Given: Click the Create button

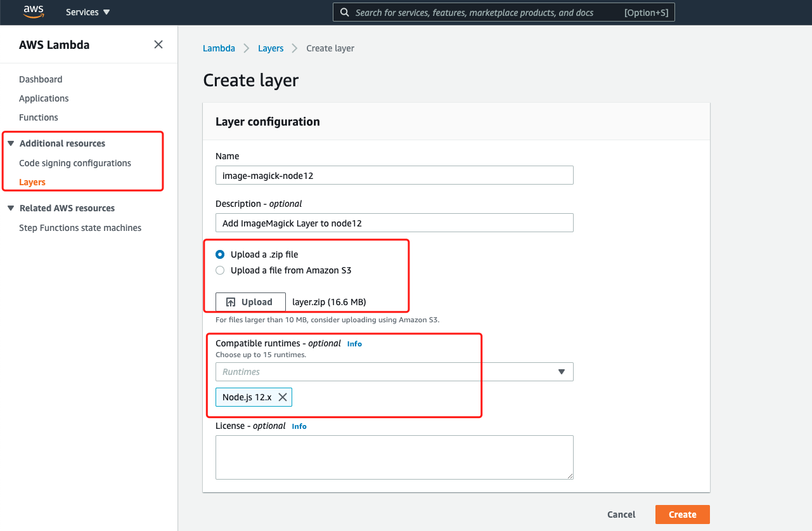Looking at the screenshot, I should tap(682, 515).
